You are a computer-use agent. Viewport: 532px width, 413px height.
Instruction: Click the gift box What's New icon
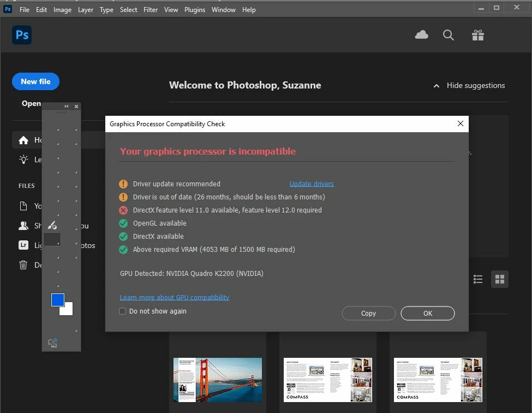478,35
